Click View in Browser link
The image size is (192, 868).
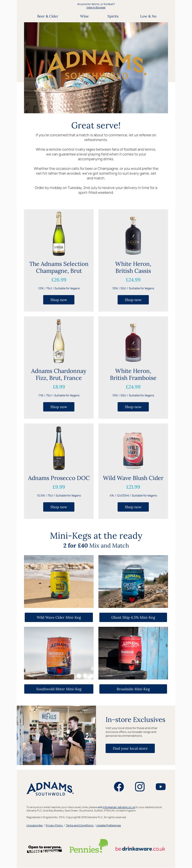pyautogui.click(x=96, y=7)
